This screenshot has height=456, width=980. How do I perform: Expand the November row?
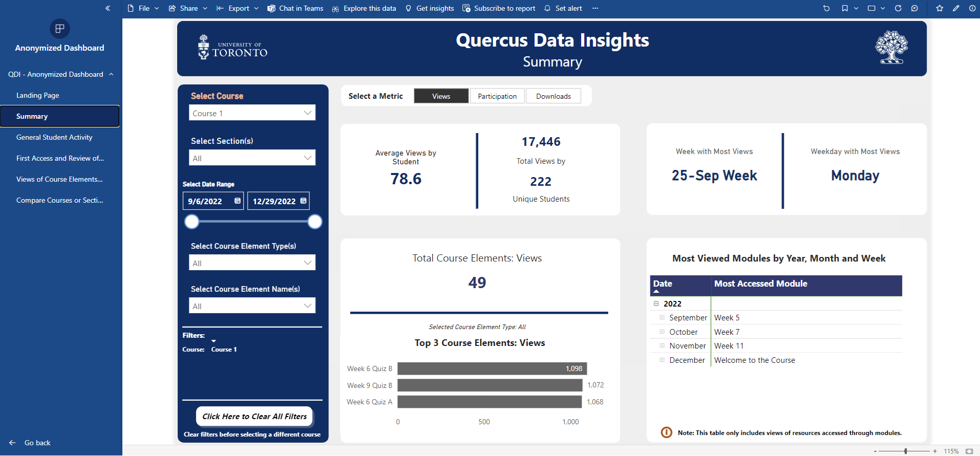[662, 346]
